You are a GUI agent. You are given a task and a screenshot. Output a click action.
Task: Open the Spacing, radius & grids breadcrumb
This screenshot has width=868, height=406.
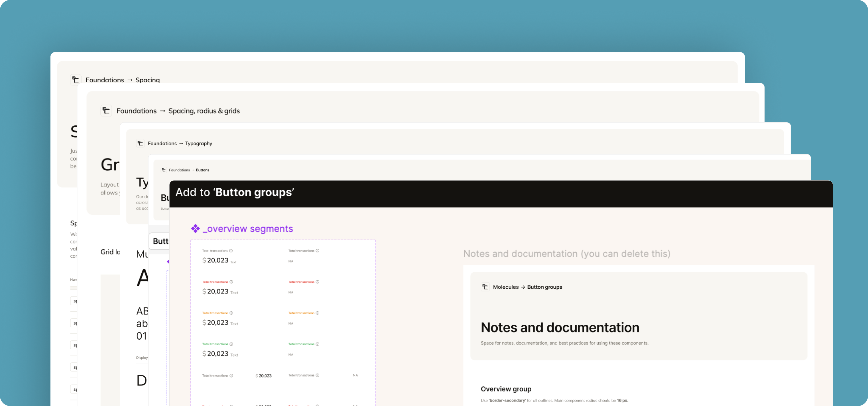[204, 111]
